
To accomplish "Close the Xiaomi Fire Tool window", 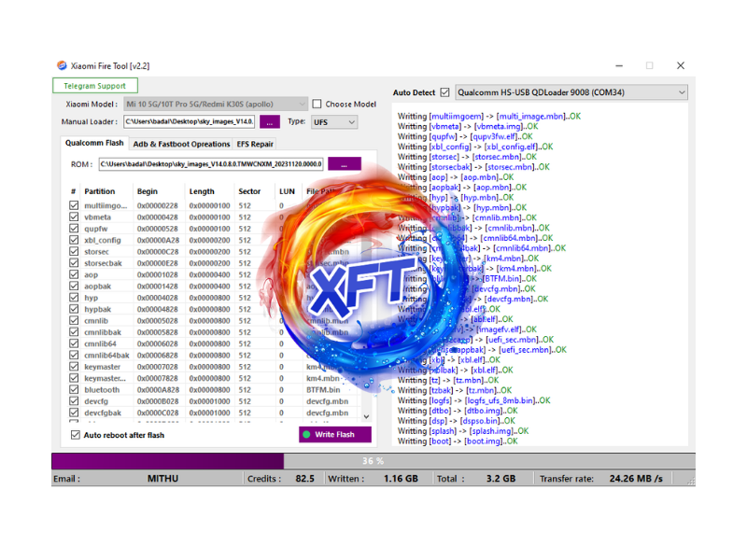I will (681, 65).
